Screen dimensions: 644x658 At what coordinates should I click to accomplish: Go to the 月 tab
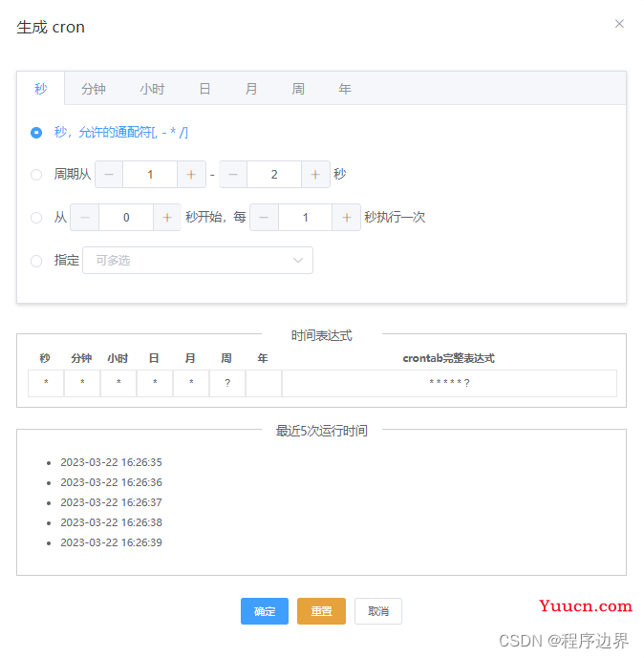click(x=251, y=89)
